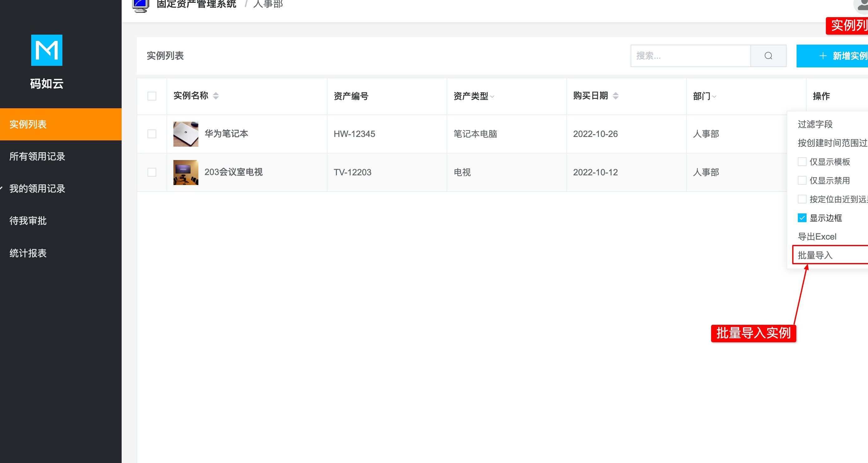This screenshot has width=868, height=463.
Task: Open 我的领用记录 in sidebar
Action: point(61,189)
